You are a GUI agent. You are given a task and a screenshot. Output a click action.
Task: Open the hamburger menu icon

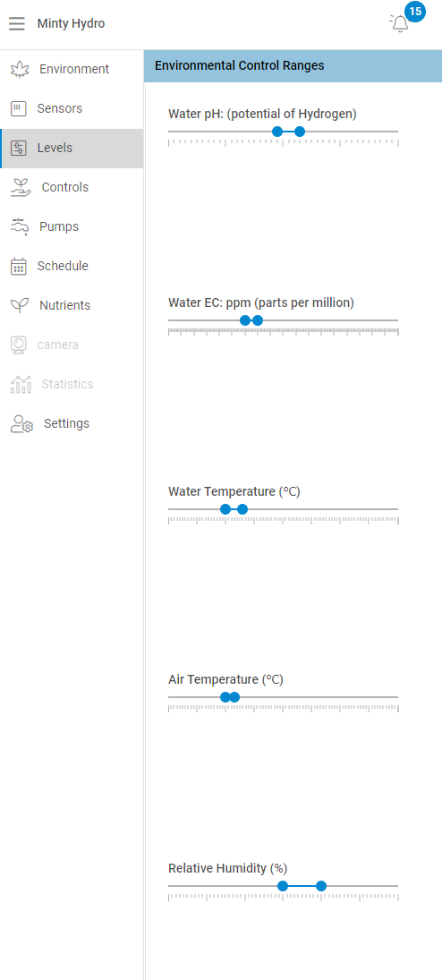(17, 24)
